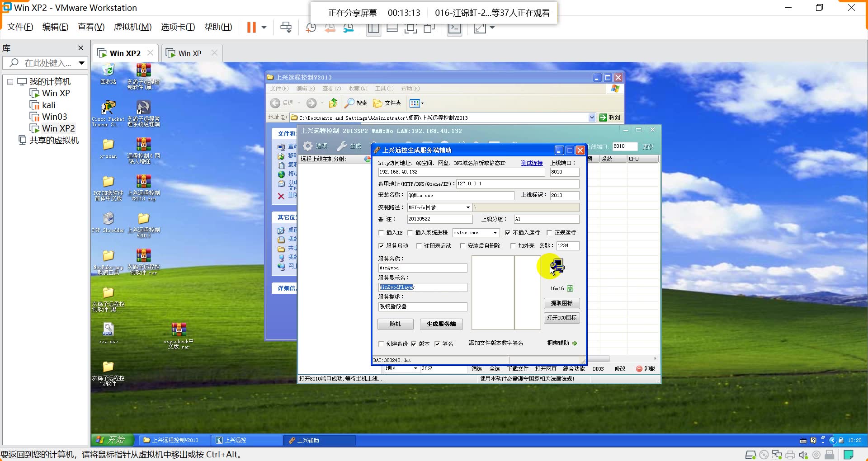The height and width of the screenshot is (461, 868).
Task: Click the green save icon beside 16x16
Action: 570,288
